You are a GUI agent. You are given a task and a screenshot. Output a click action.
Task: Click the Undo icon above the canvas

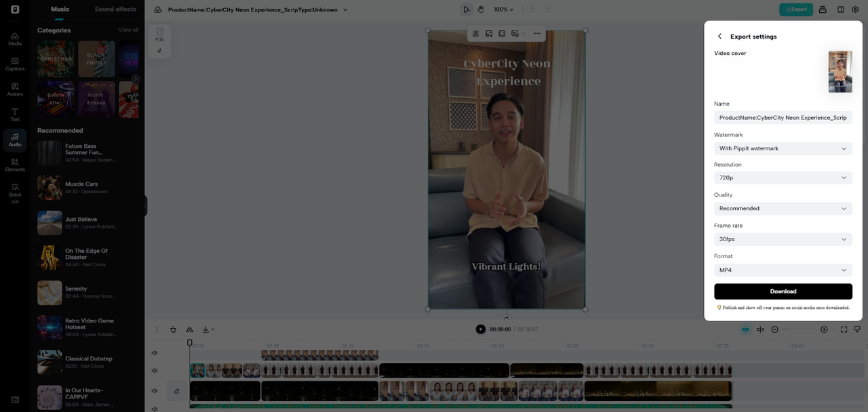534,9
